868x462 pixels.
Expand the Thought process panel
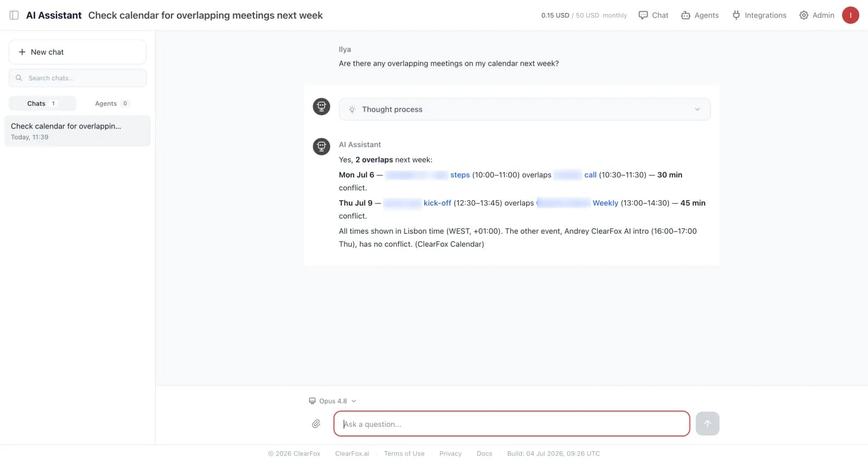coord(525,110)
